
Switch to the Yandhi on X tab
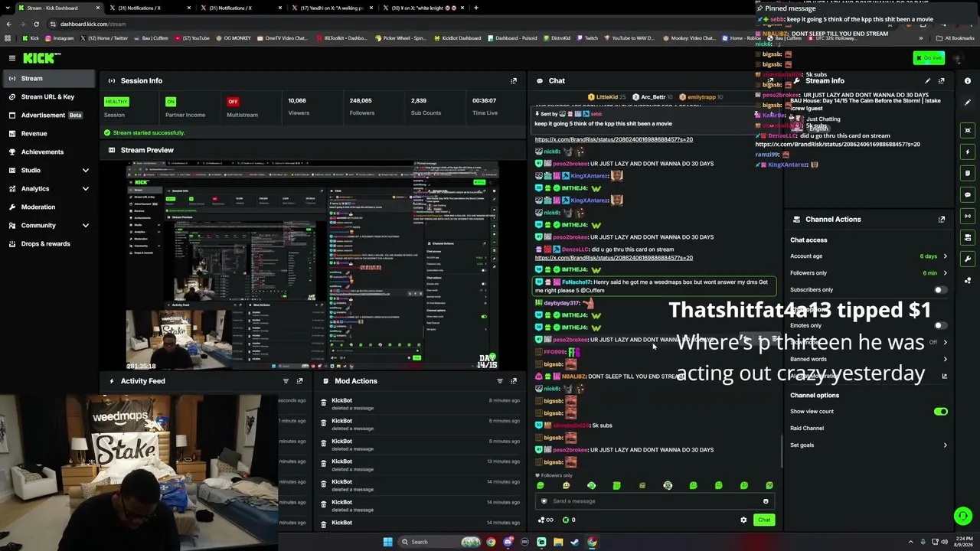click(x=333, y=8)
